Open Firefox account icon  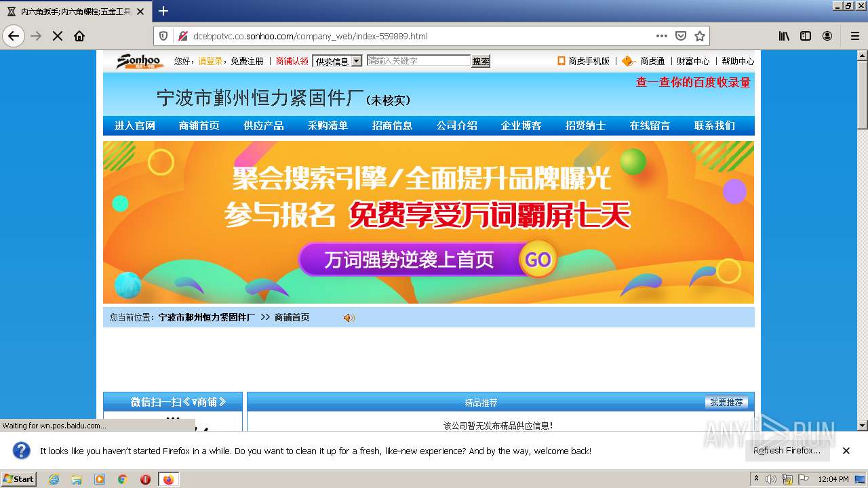pyautogui.click(x=827, y=36)
